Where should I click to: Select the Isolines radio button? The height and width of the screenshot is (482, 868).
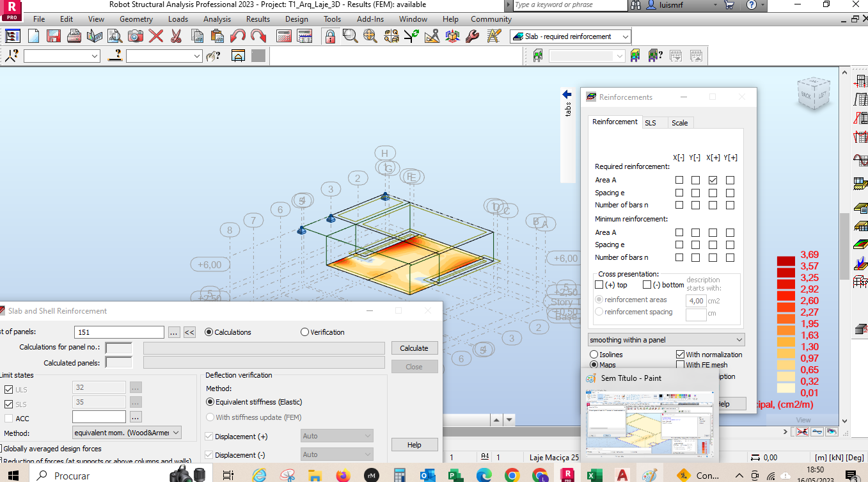point(594,354)
